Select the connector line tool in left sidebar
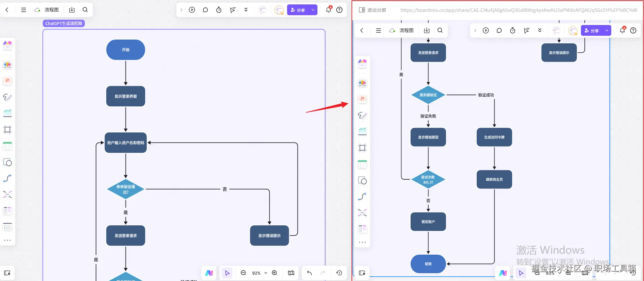This screenshot has height=281, width=644. point(7,178)
